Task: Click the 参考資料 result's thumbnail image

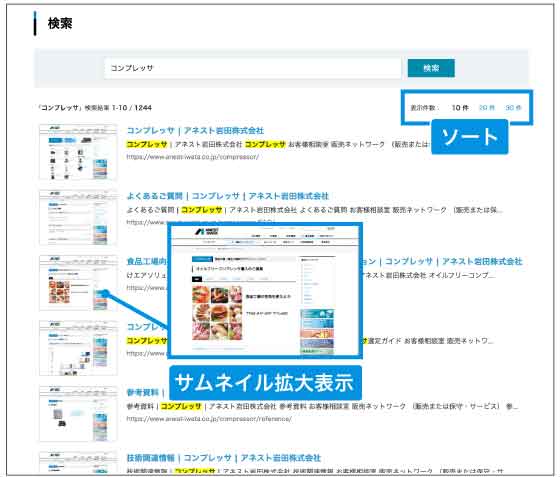Action: point(78,413)
